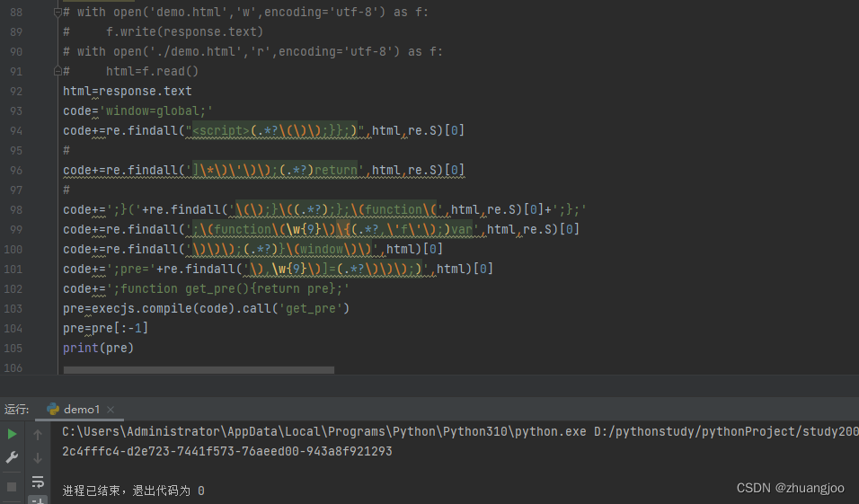
Task: Select the demo1 run tab
Action: pyautogui.click(x=81, y=410)
